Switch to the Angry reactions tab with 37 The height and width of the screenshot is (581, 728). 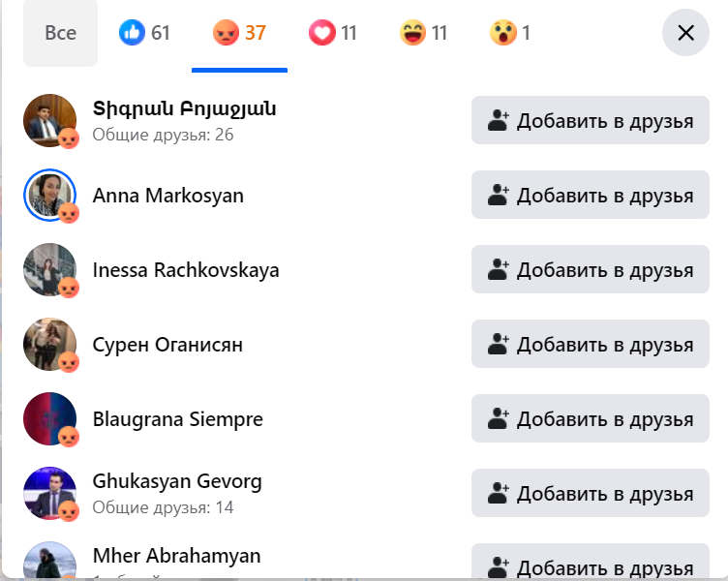[x=239, y=33]
